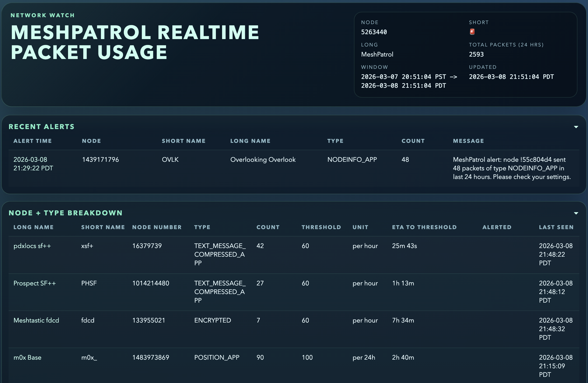Screen dimensions: 588x383
Task: Click the threshold value 100
Action: [307, 357]
